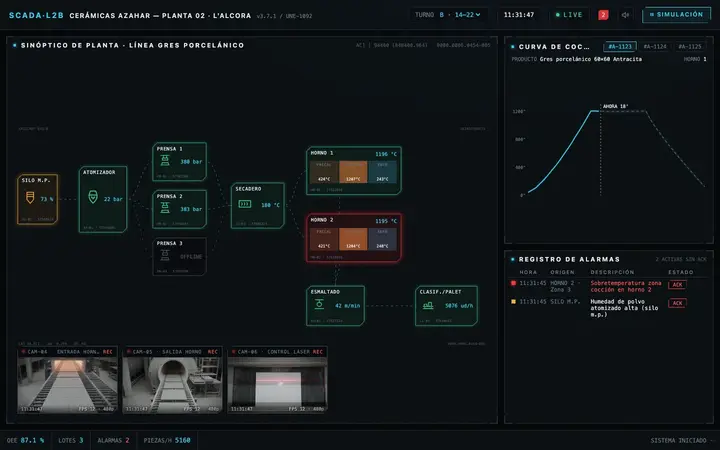Click the Prensa 2 press icon

click(165, 208)
